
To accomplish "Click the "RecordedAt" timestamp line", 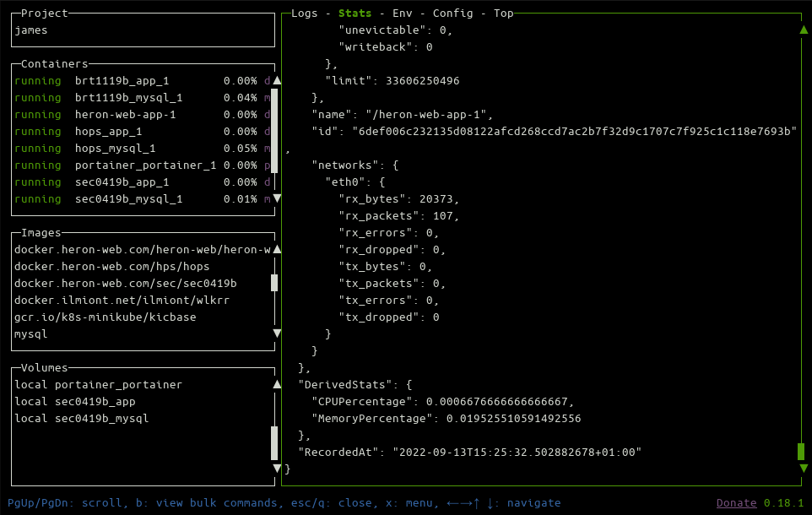I will (469, 453).
